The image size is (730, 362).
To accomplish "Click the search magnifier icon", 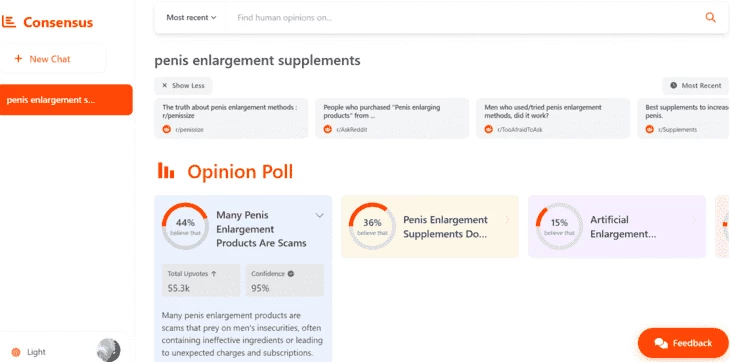I will (710, 18).
